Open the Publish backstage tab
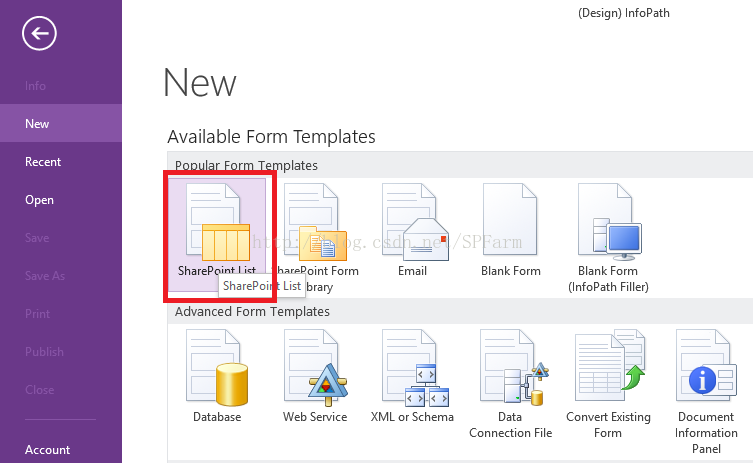 tap(44, 351)
